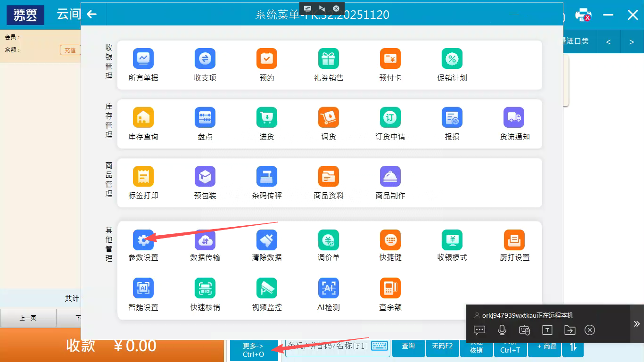
Task: Click the 订货申请 order request icon
Action: point(390,117)
